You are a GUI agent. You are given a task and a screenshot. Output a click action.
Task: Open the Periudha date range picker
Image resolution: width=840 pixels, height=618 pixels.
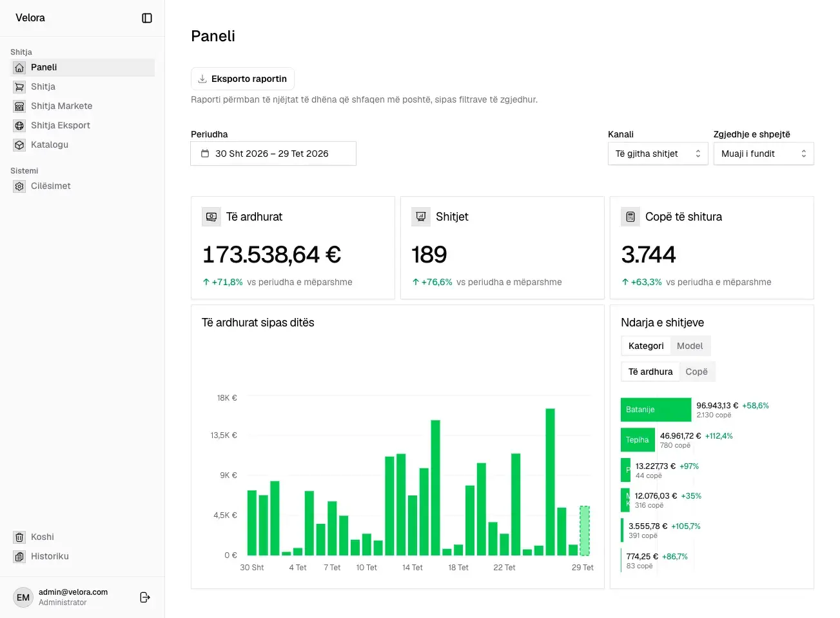pyautogui.click(x=273, y=154)
